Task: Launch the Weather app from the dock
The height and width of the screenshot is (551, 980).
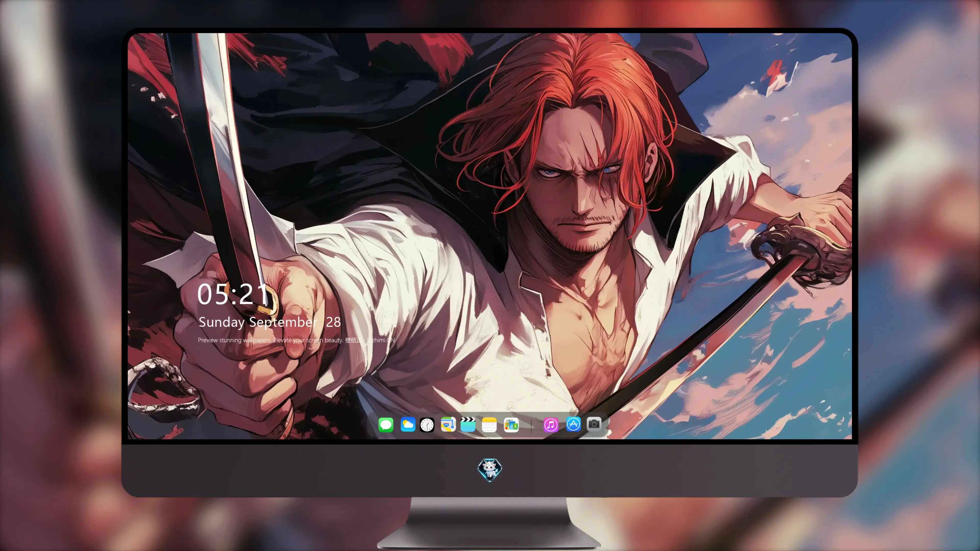Action: coord(408,424)
